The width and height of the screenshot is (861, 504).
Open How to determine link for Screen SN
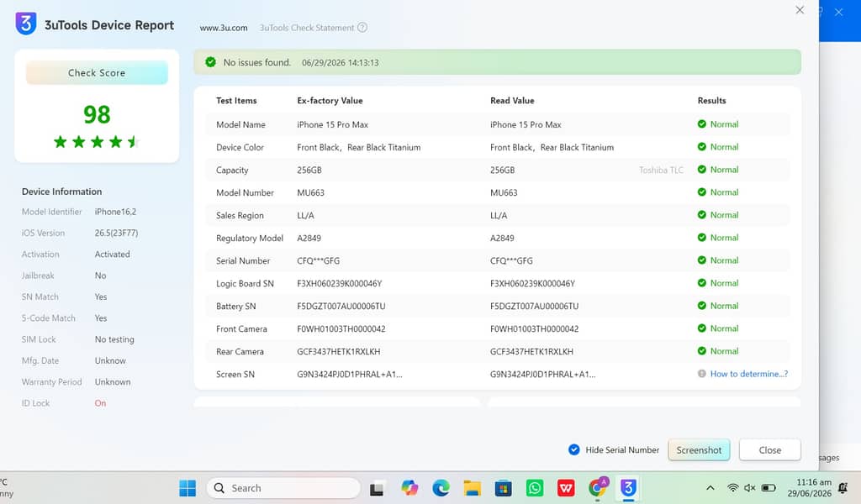pyautogui.click(x=749, y=374)
